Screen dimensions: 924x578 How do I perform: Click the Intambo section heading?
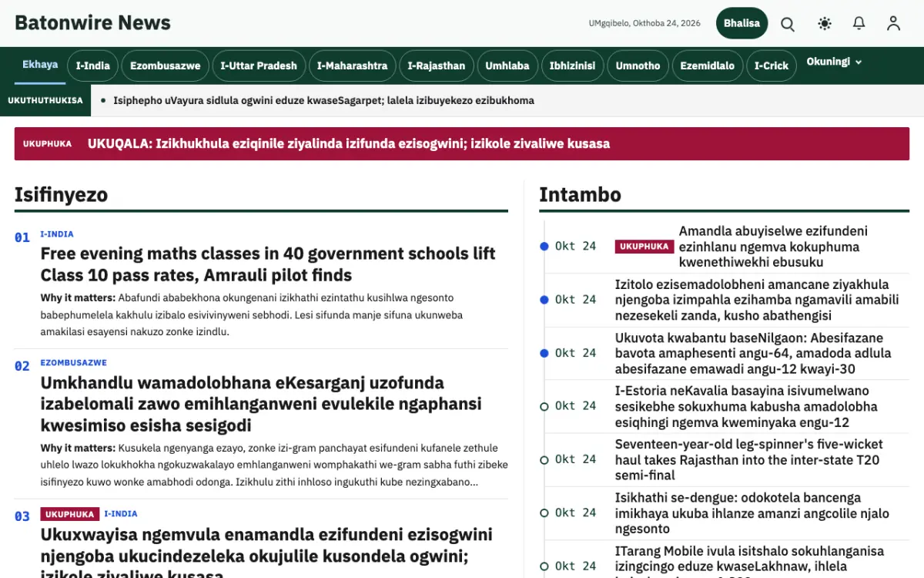pos(581,194)
